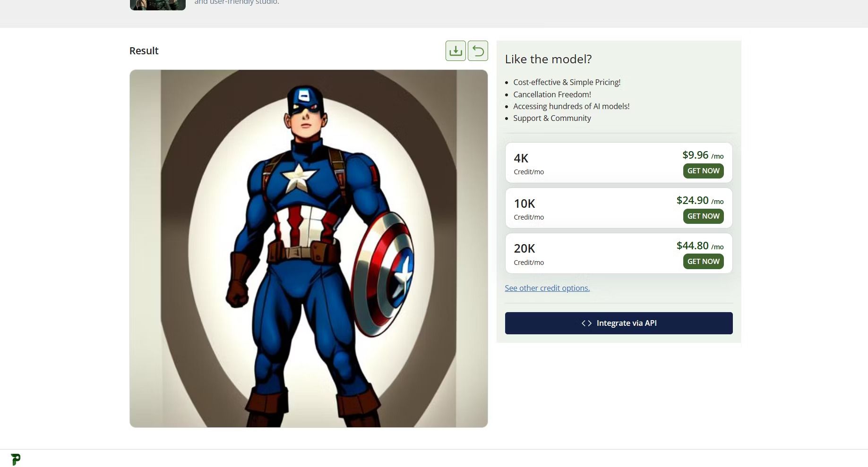Click the green undo arrow icon
The height and width of the screenshot is (467, 868).
(478, 51)
